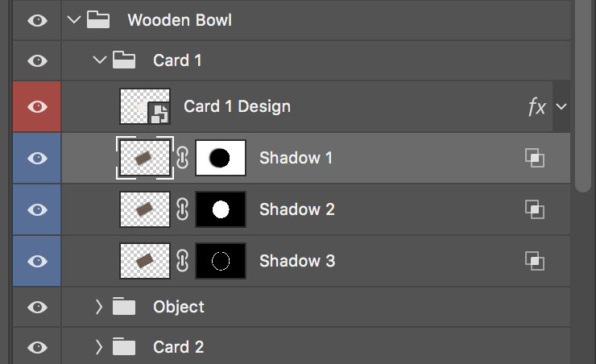Toggle visibility of Shadow 1 layer

click(x=37, y=158)
